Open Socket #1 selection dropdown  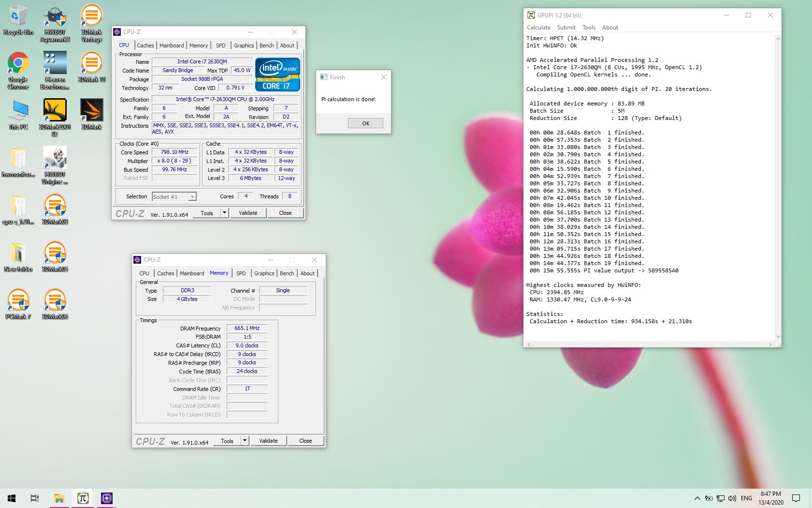point(174,197)
